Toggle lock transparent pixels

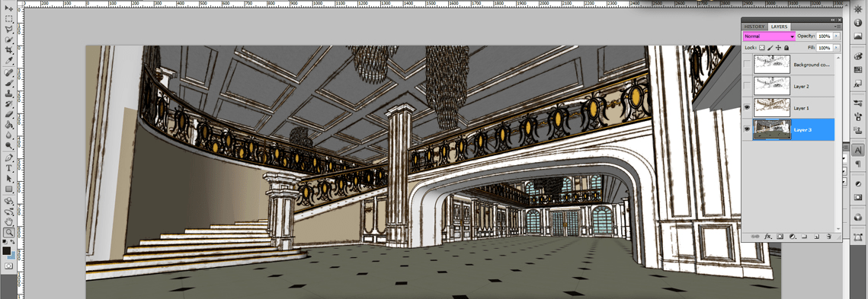pos(762,48)
